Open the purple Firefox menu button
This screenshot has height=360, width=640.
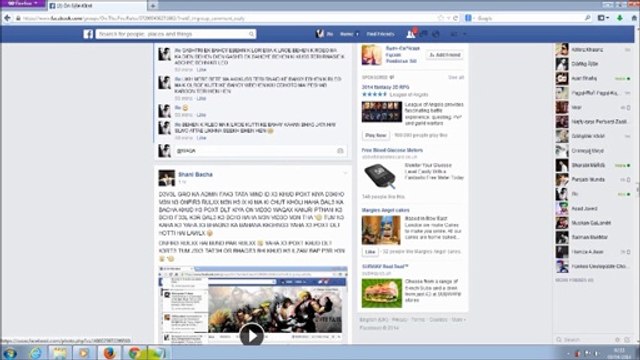tap(23, 3)
